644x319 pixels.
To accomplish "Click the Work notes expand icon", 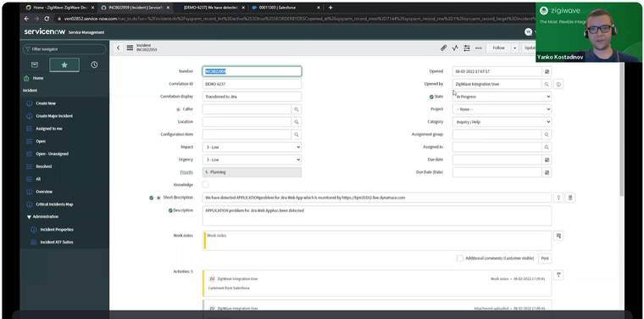I will tap(558, 236).
